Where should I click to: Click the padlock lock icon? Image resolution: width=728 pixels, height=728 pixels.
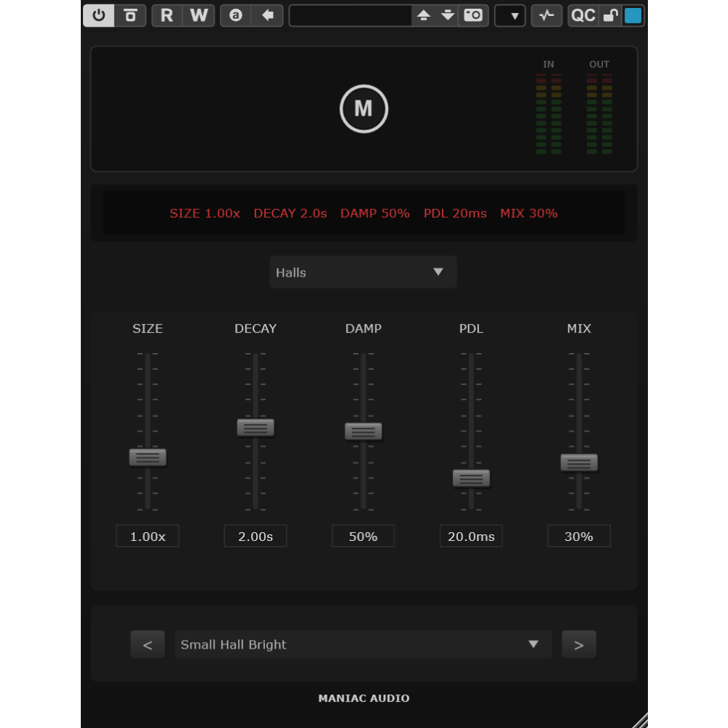click(x=612, y=15)
